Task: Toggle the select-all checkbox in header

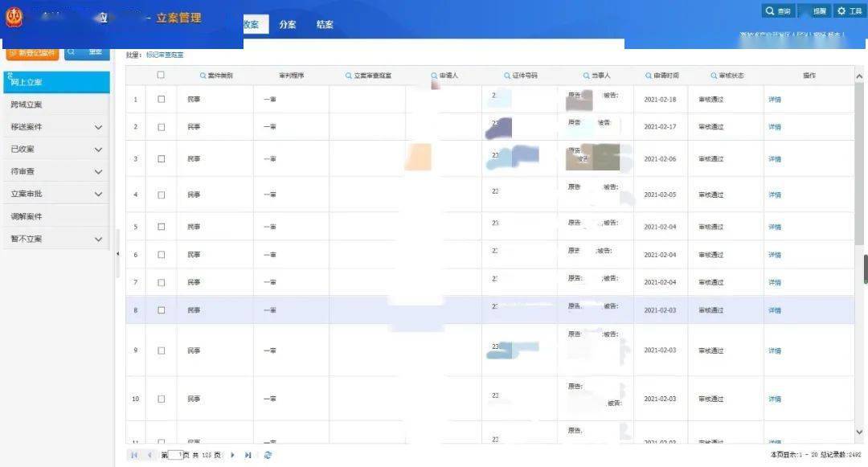Action: click(161, 75)
